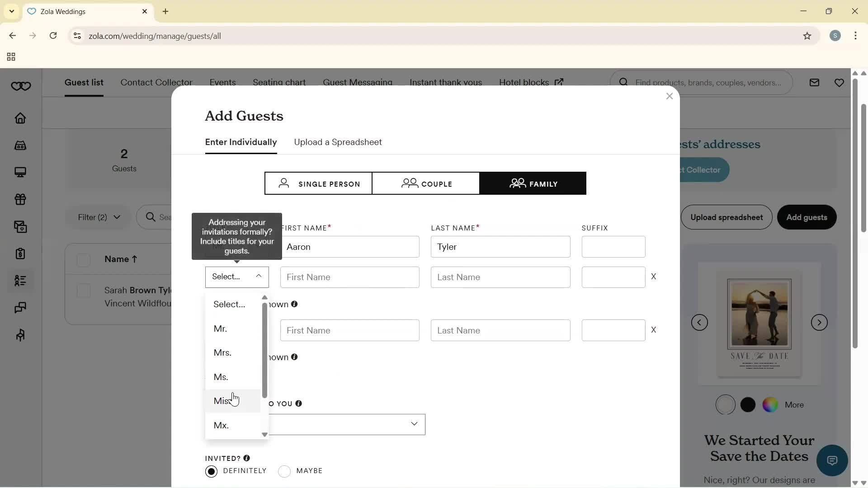Pick the black color swatch under preview
Screen dimensions: 868x488
point(748,404)
